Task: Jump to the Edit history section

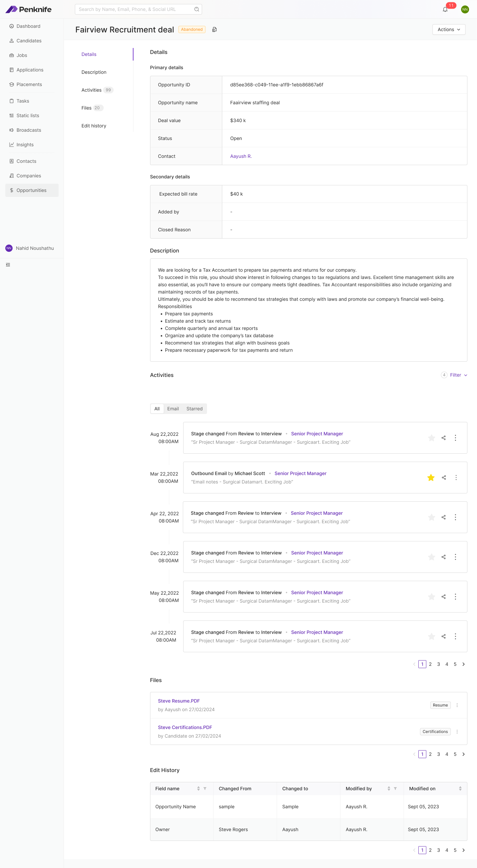Action: pyautogui.click(x=94, y=126)
